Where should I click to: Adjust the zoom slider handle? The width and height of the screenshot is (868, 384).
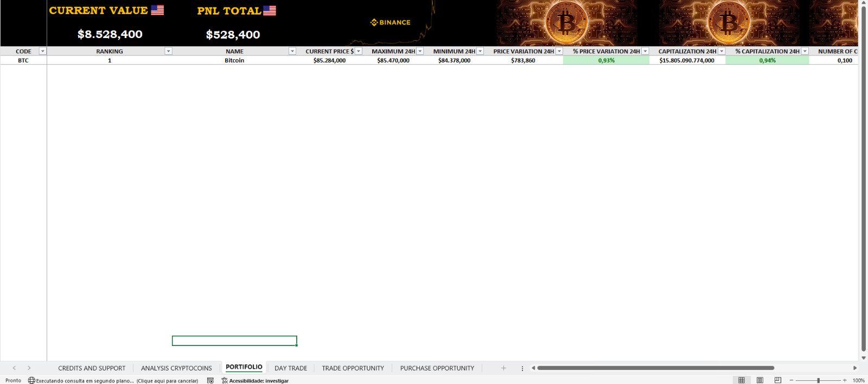(x=818, y=380)
